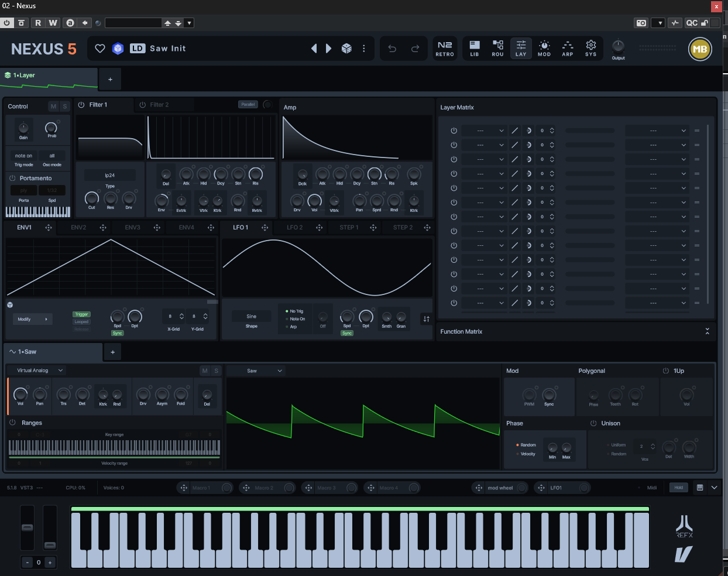The width and height of the screenshot is (728, 576).
Task: Click the randomize dice icon
Action: click(x=346, y=49)
